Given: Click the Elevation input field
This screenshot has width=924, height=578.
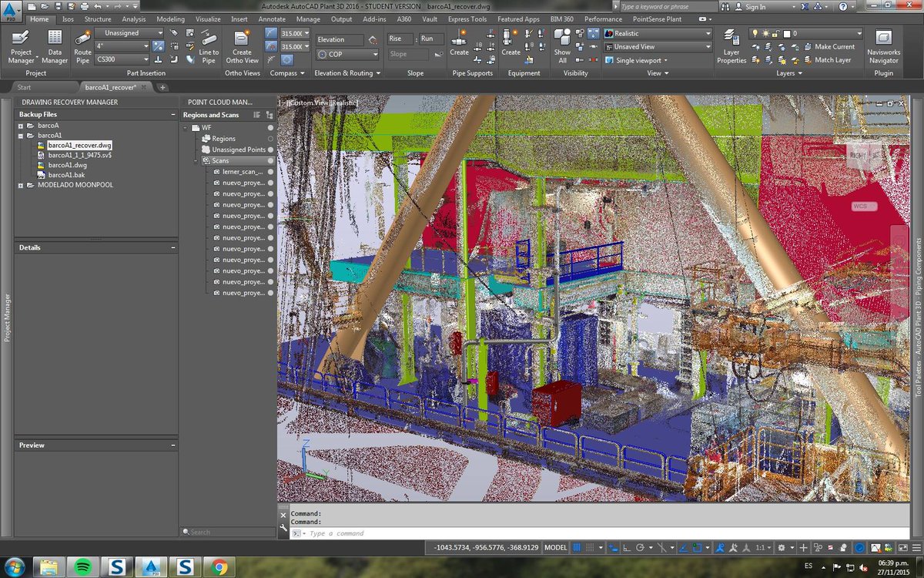Looking at the screenshot, I should pos(340,39).
